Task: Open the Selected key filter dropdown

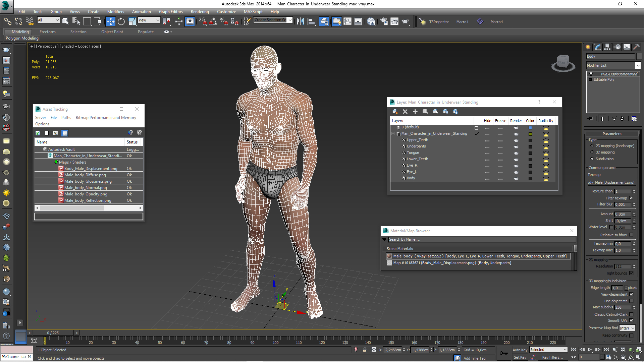Action: pyautogui.click(x=548, y=350)
